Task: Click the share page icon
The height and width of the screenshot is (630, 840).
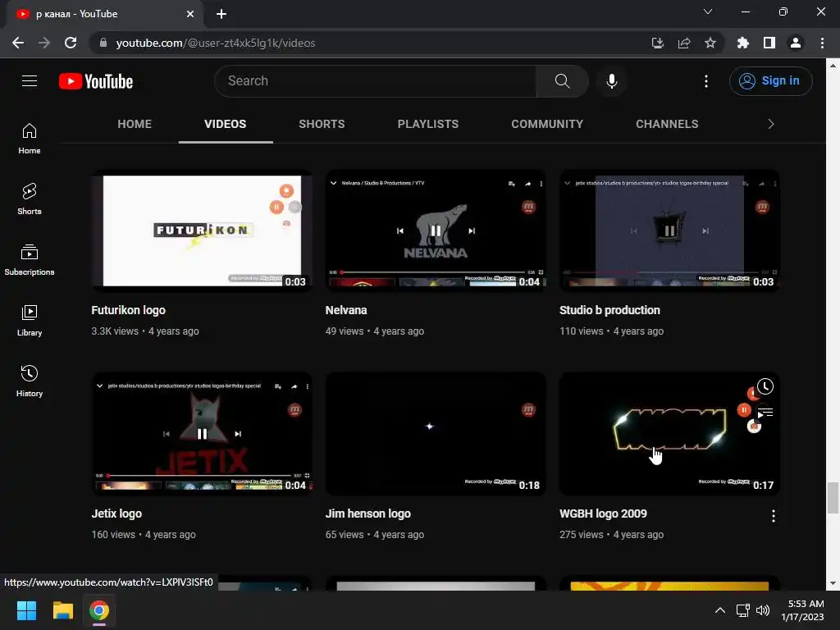Action: 683,43
